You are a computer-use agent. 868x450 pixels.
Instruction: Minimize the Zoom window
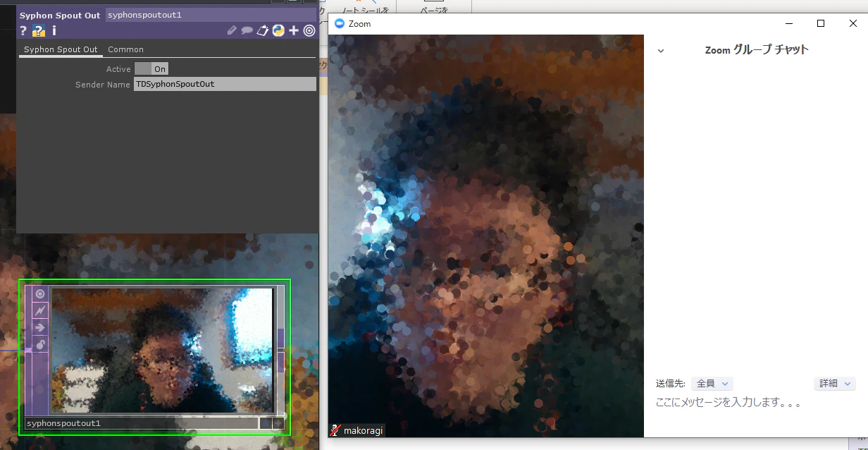point(788,23)
